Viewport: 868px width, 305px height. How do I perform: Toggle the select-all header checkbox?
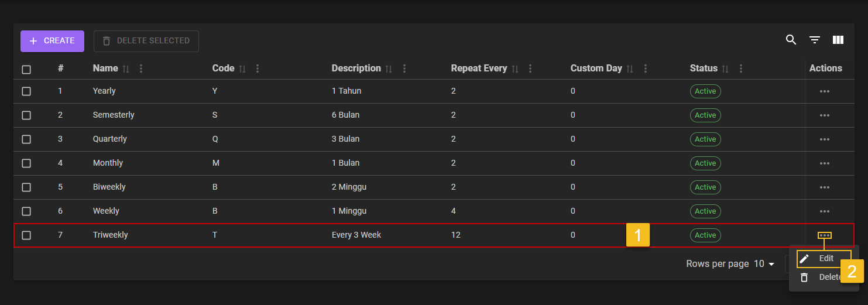[x=26, y=70]
